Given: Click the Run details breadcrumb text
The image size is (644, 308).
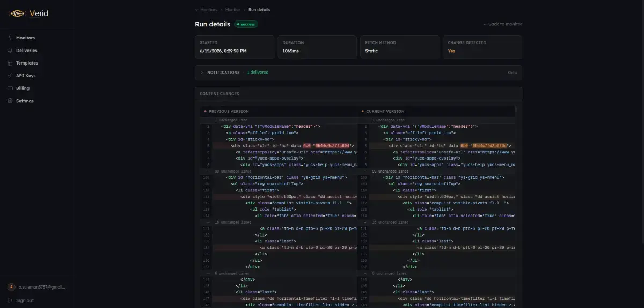Looking at the screenshot, I should 259,10.
